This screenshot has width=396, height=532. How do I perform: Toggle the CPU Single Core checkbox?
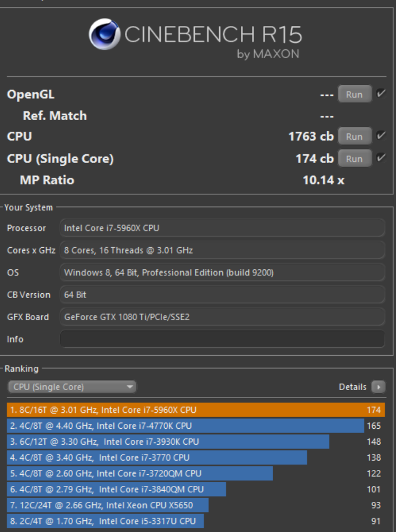(381, 158)
